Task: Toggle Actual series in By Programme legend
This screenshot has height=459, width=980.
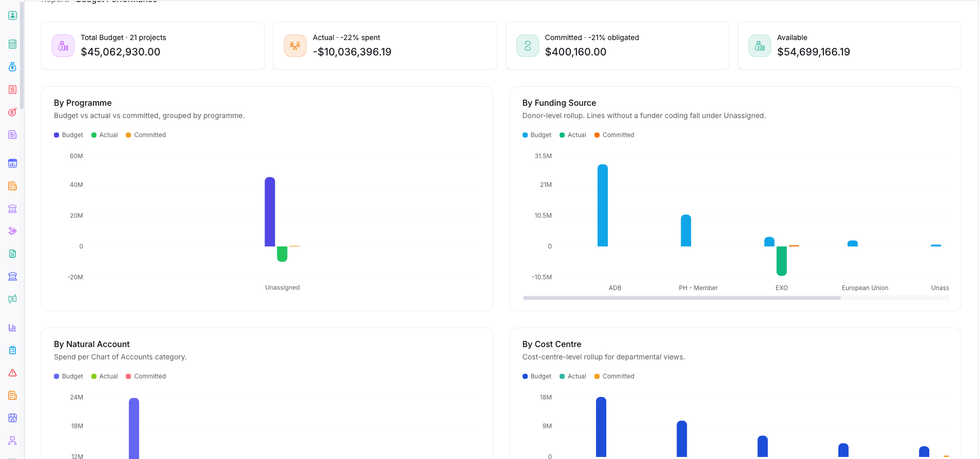Action: pyautogui.click(x=105, y=135)
